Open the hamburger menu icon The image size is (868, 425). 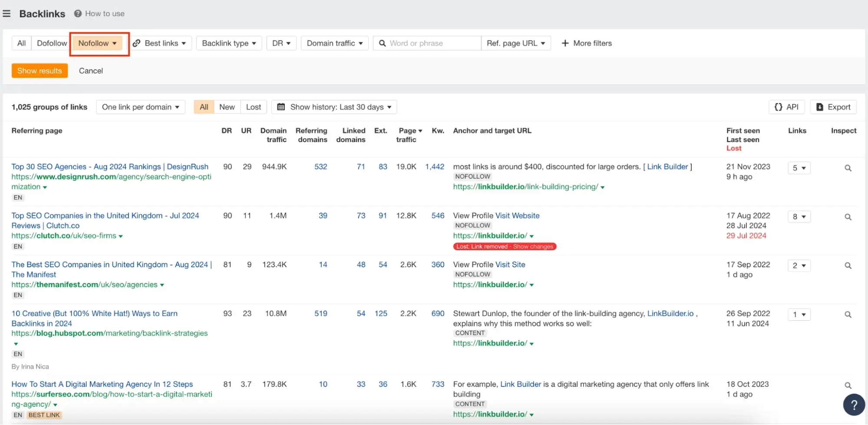(x=7, y=14)
